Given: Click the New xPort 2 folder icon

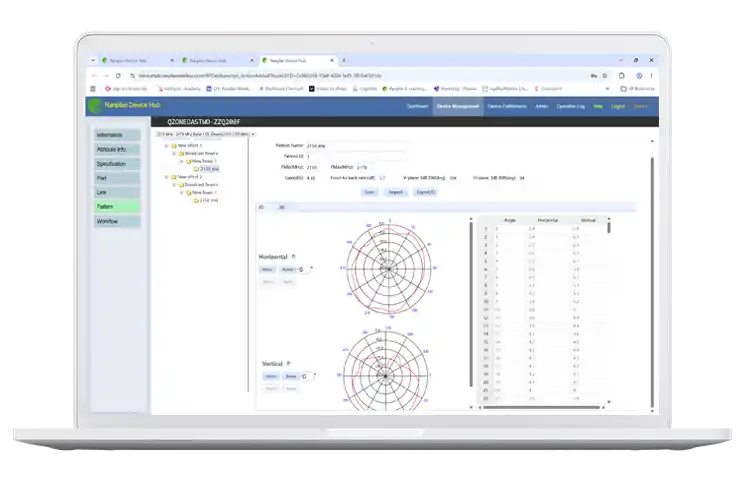Looking at the screenshot, I should [x=174, y=177].
